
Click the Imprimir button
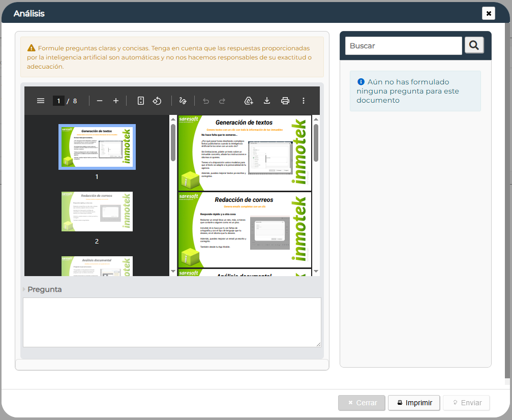pos(414,403)
